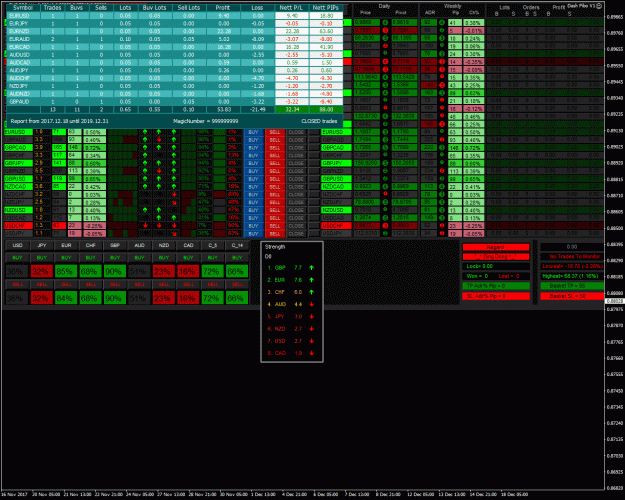Image resolution: width=625 pixels, height=500 pixels.
Task: Click the Ding Dong alert button
Action: tap(496, 256)
